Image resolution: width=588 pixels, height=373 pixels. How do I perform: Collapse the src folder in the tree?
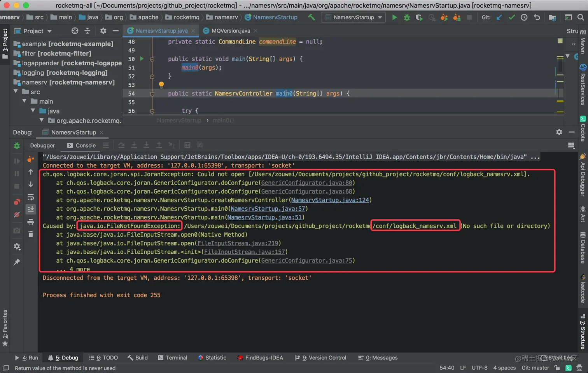[16, 92]
